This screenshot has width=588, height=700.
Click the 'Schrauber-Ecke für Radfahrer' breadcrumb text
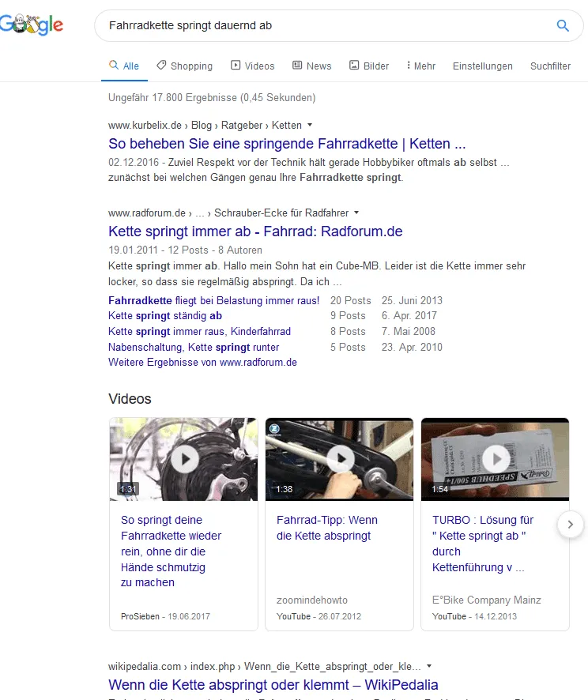(x=281, y=213)
